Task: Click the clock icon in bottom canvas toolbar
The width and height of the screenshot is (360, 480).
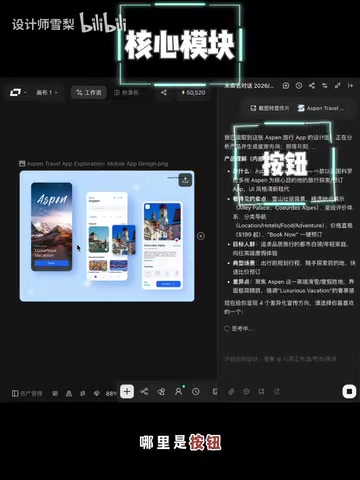Action: (196, 391)
